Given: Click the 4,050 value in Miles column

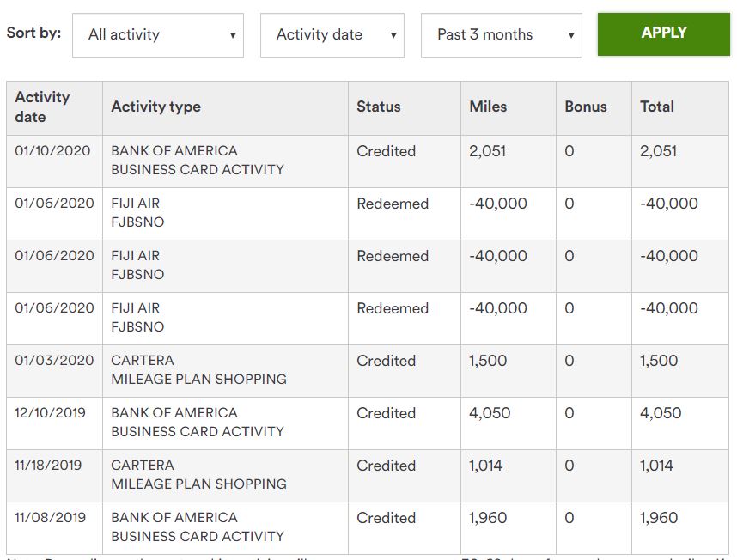Looking at the screenshot, I should tap(490, 413).
